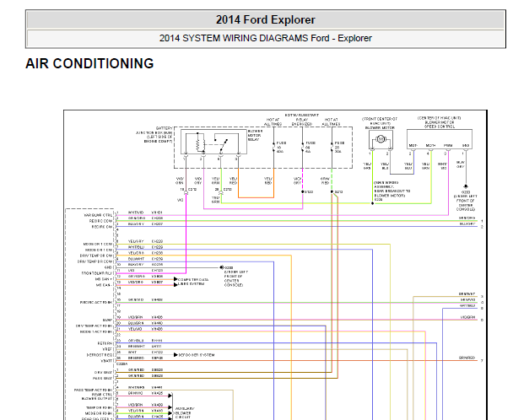Click the blower motor relay switch contact
The image size is (513, 420).
tap(222, 143)
